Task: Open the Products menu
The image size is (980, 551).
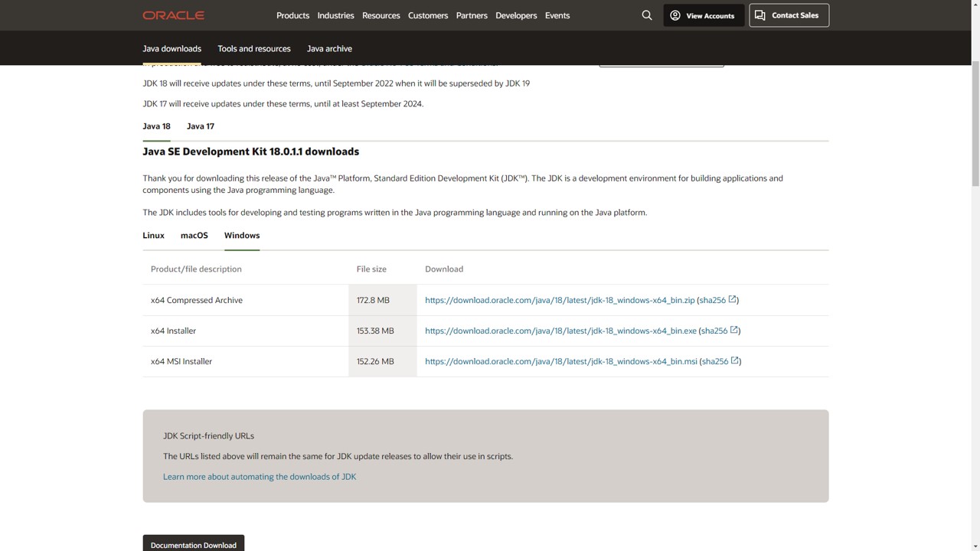Action: (x=292, y=15)
